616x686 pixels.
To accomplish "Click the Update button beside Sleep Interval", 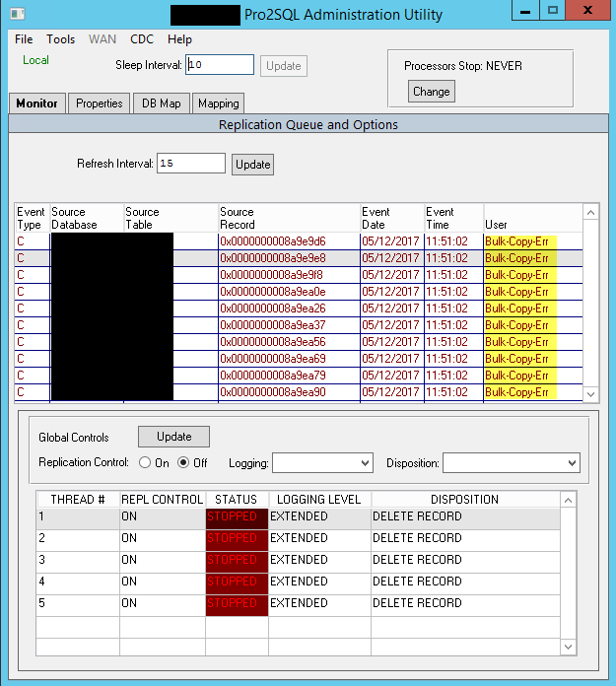I will (284, 66).
